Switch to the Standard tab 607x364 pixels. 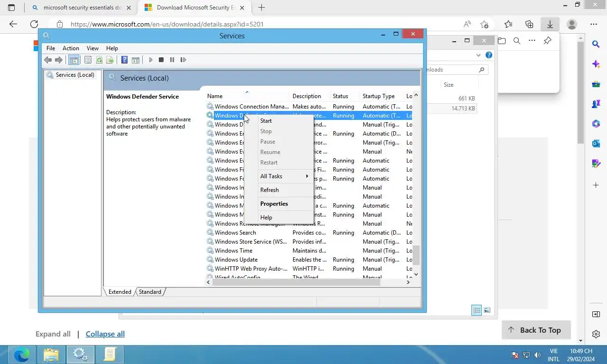[150, 292]
